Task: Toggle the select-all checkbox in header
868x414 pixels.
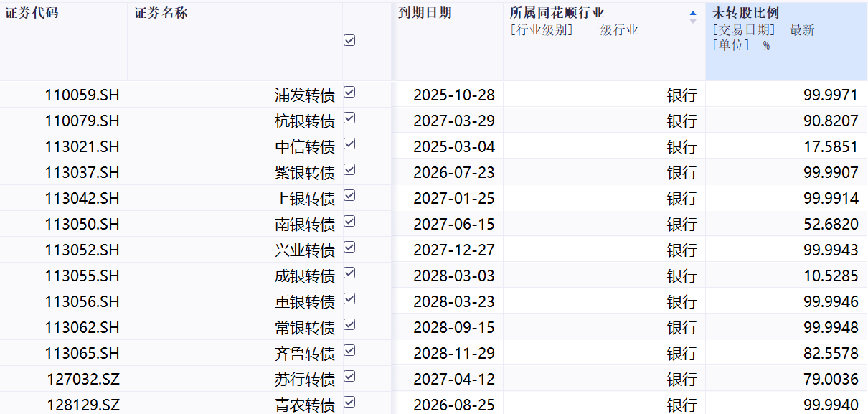Action: click(349, 41)
